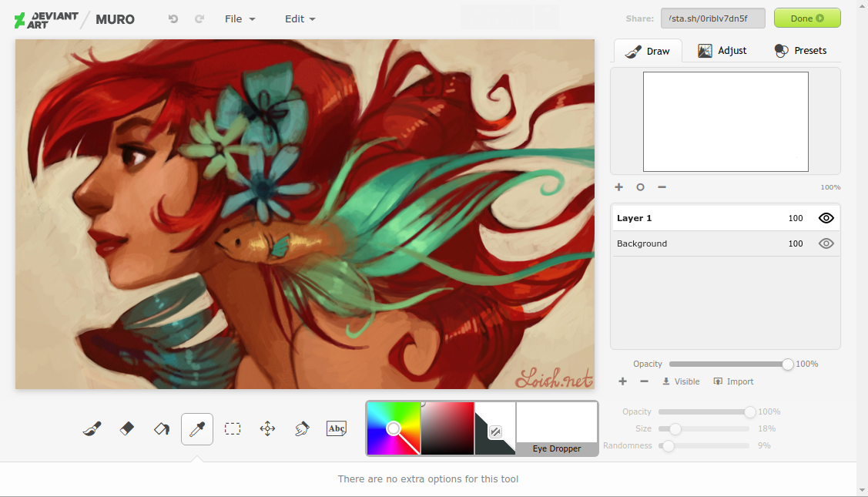Click the layer Opacity slider handle
This screenshot has width=868, height=497.
787,364
